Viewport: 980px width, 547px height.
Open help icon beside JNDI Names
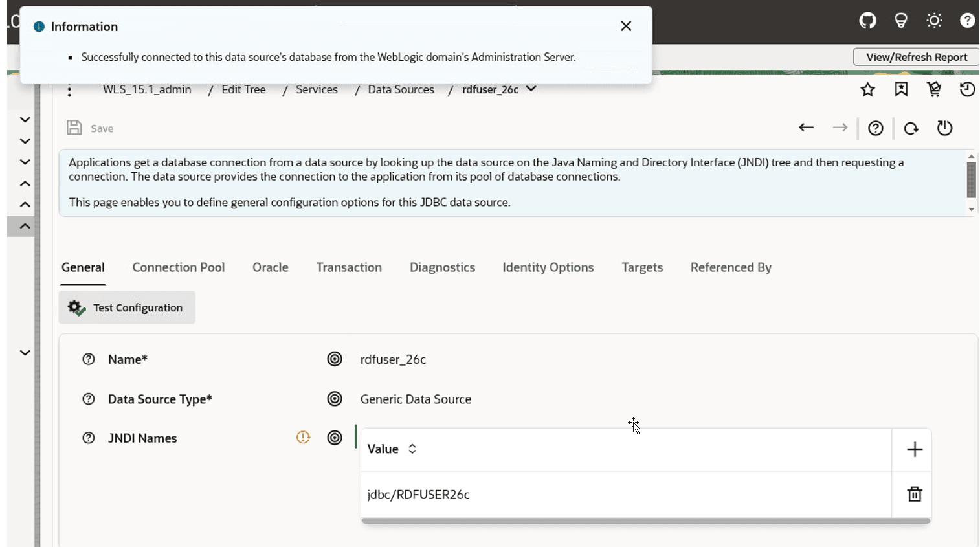[x=89, y=438]
